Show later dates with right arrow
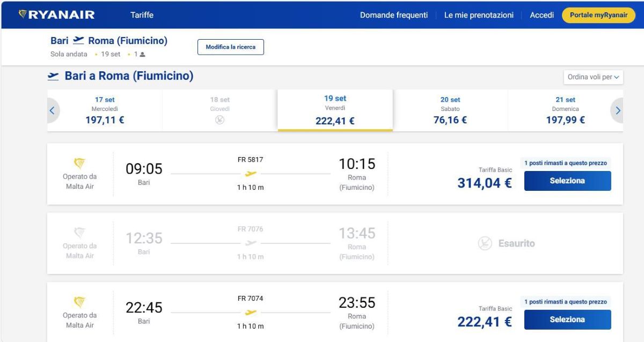Screen dimensions: 644x342 click(618, 111)
